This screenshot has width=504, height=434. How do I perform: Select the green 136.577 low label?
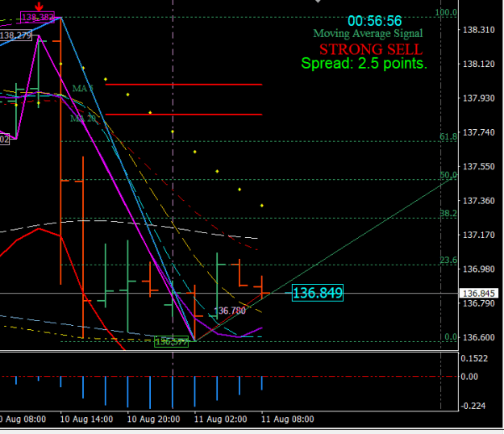171,342
